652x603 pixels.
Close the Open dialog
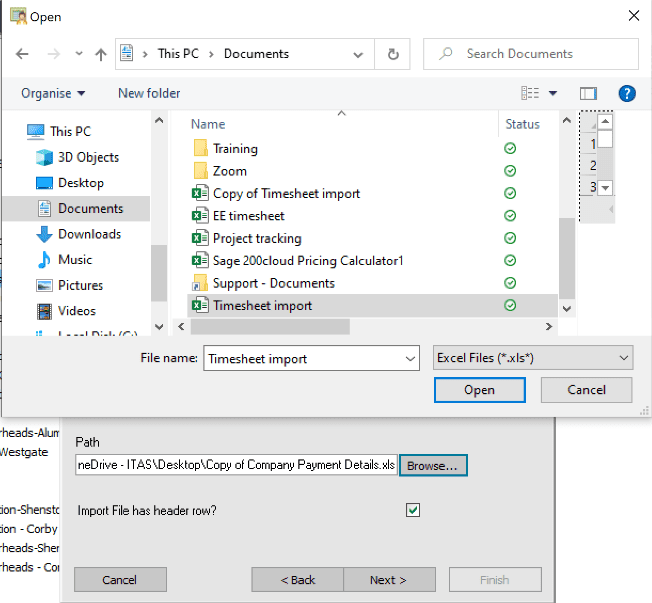coord(634,16)
